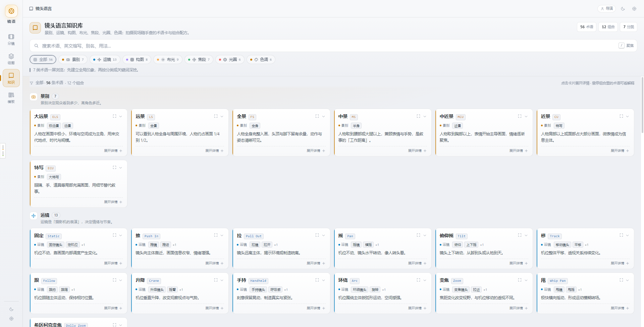Click fullscreen icon on 环绕 Arc card

418,280
